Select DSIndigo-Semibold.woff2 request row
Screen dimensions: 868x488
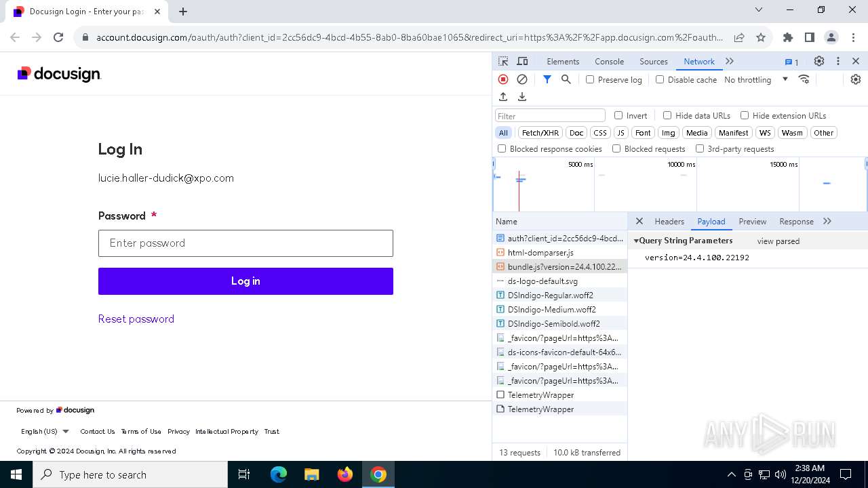coord(559,324)
